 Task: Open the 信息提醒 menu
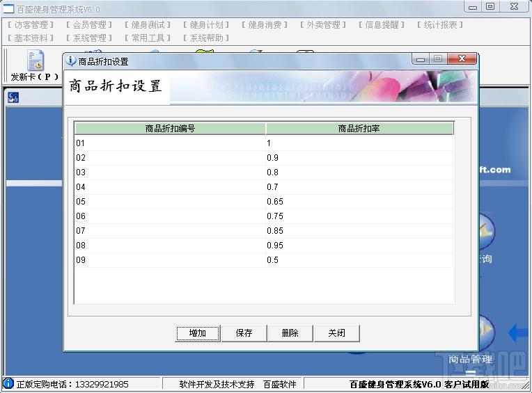click(382, 25)
